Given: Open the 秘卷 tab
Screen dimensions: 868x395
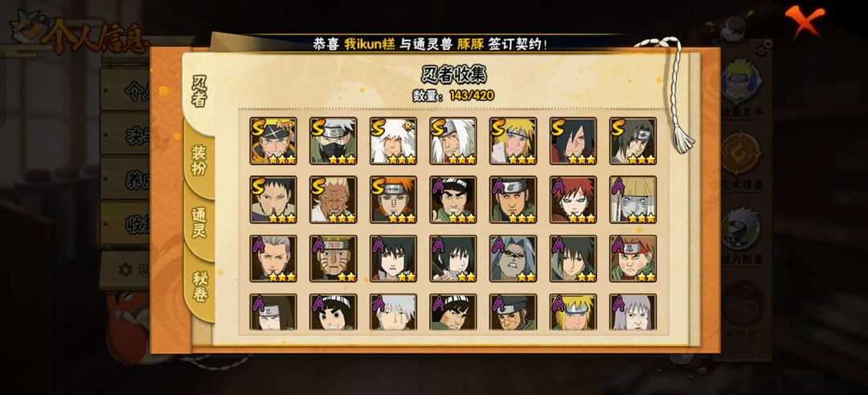Looking at the screenshot, I should (199, 286).
